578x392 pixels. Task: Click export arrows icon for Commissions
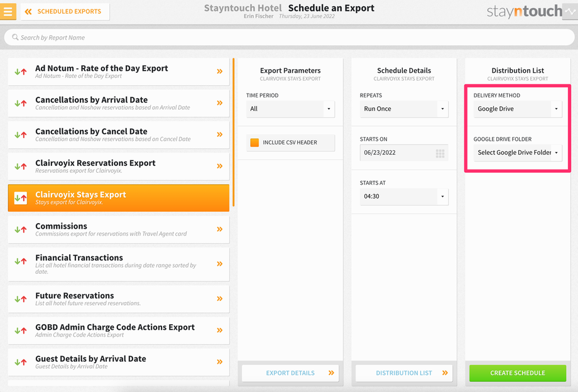[21, 229]
